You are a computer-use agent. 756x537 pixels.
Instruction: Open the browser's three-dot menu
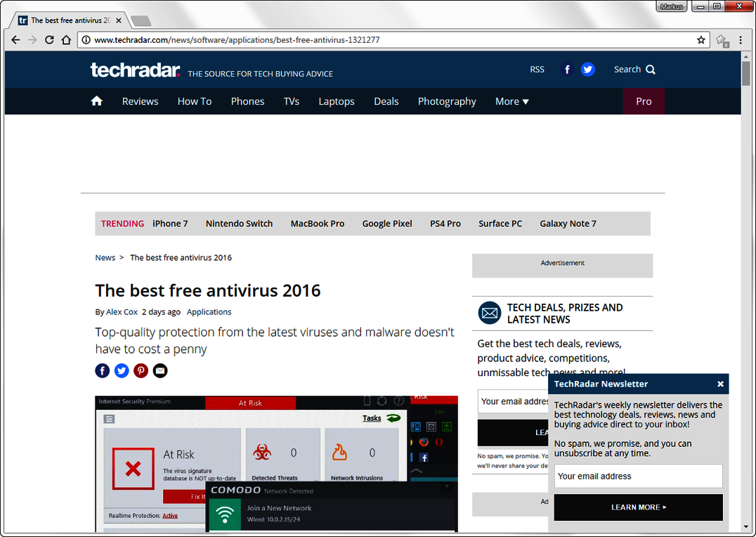click(741, 40)
